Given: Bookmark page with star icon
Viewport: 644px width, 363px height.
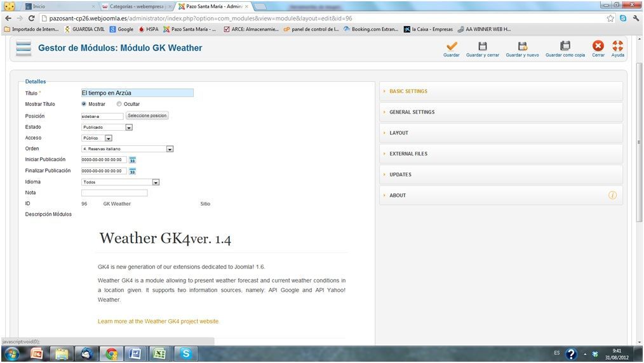Looking at the screenshot, I should click(x=610, y=18).
